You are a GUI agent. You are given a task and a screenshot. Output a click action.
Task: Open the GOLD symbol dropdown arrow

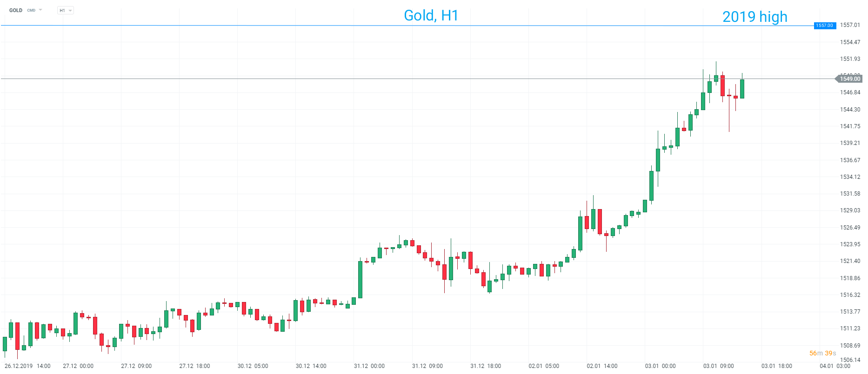tap(40, 10)
